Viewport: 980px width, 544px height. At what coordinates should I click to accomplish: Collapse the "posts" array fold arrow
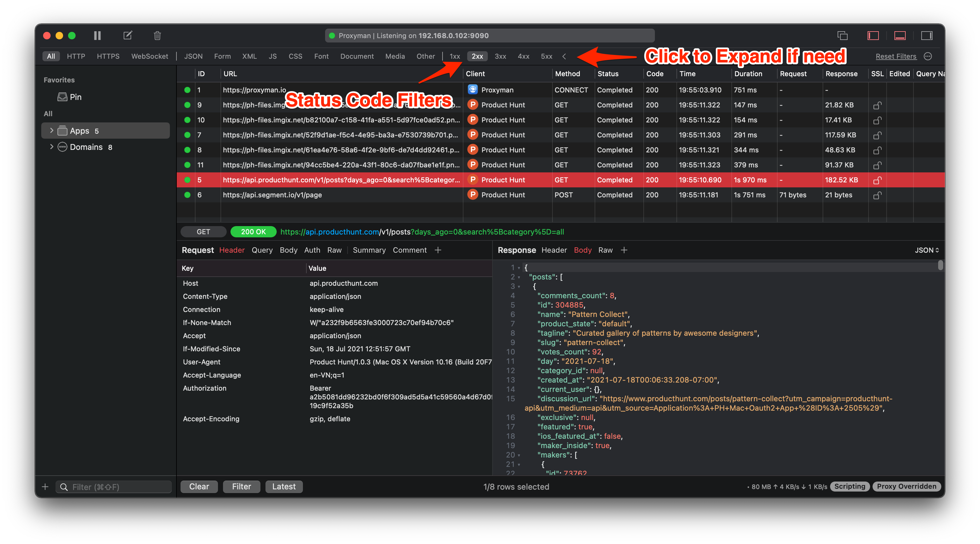click(x=519, y=277)
